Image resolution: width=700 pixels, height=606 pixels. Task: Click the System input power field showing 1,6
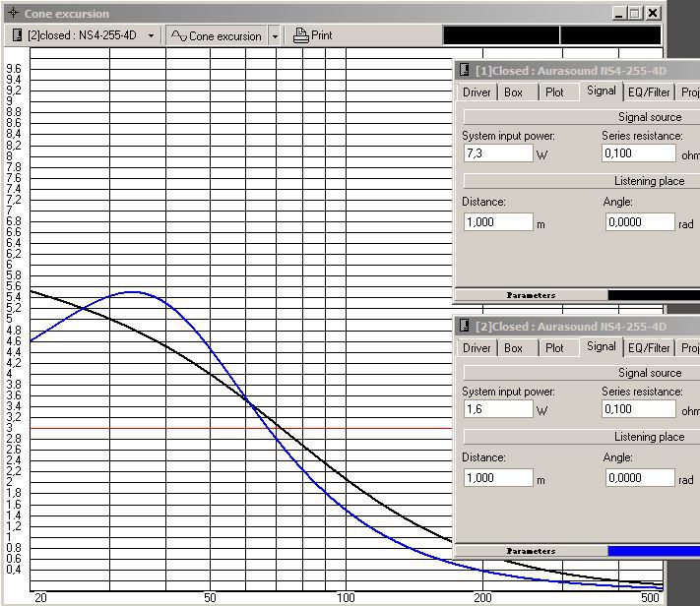tap(497, 409)
